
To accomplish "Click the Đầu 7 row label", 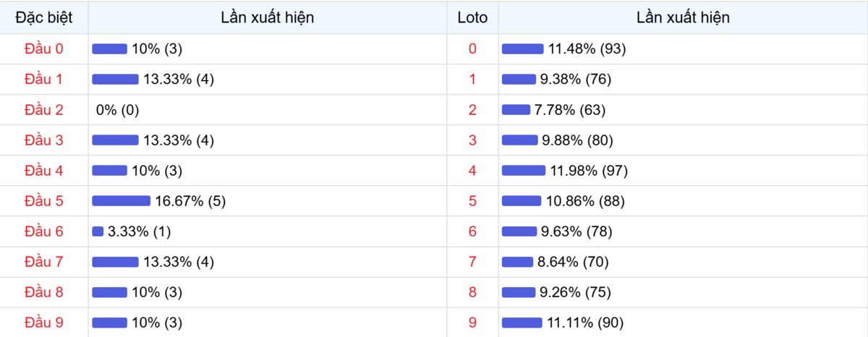I will click(44, 262).
